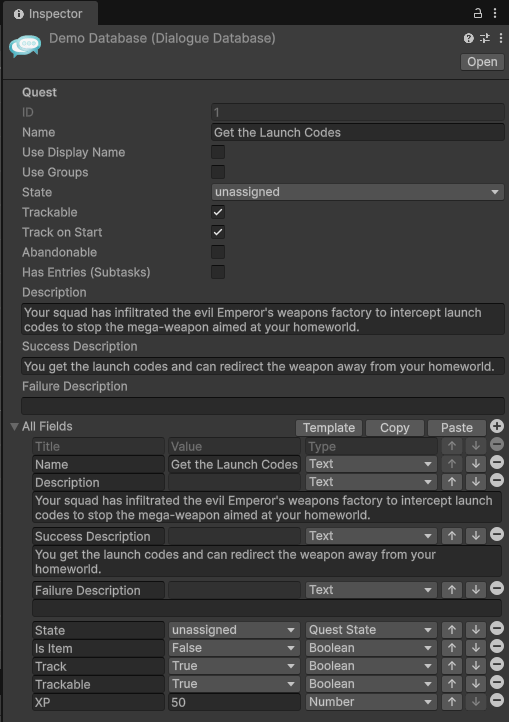The image size is (509, 722).
Task: Move the State field down
Action: [476, 630]
